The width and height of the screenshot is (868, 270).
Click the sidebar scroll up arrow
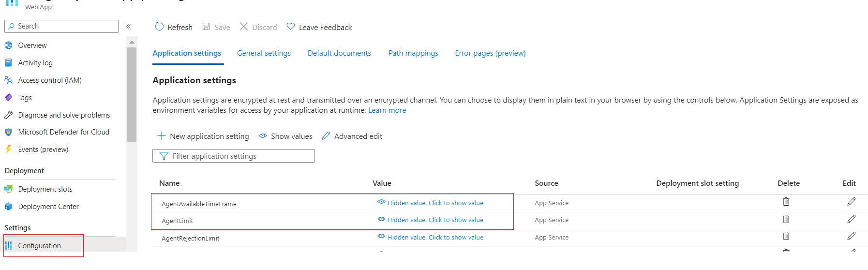click(x=132, y=43)
